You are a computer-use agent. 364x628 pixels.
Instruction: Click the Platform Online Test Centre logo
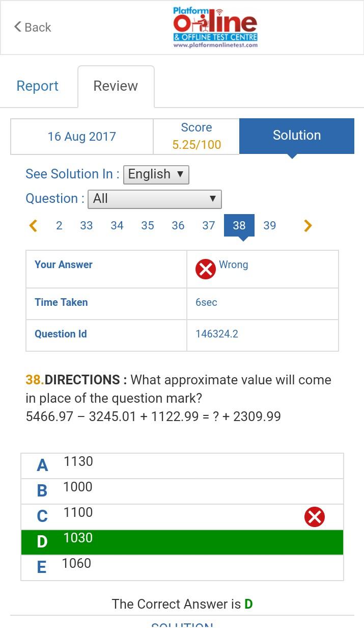215,28
